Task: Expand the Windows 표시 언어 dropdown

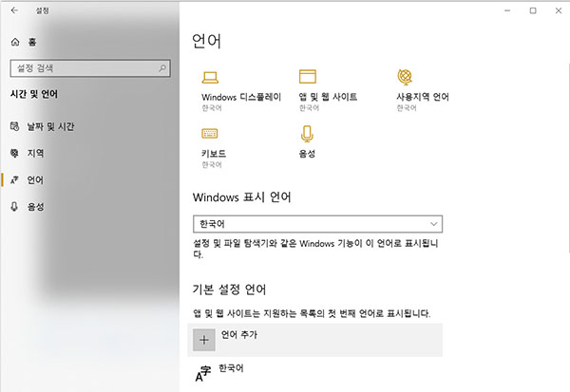Action: (x=317, y=224)
